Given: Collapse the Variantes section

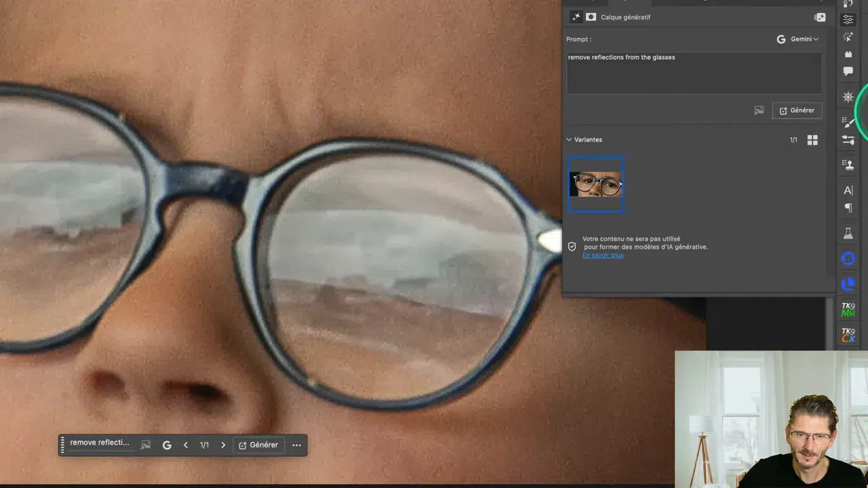Looking at the screenshot, I should 570,140.
